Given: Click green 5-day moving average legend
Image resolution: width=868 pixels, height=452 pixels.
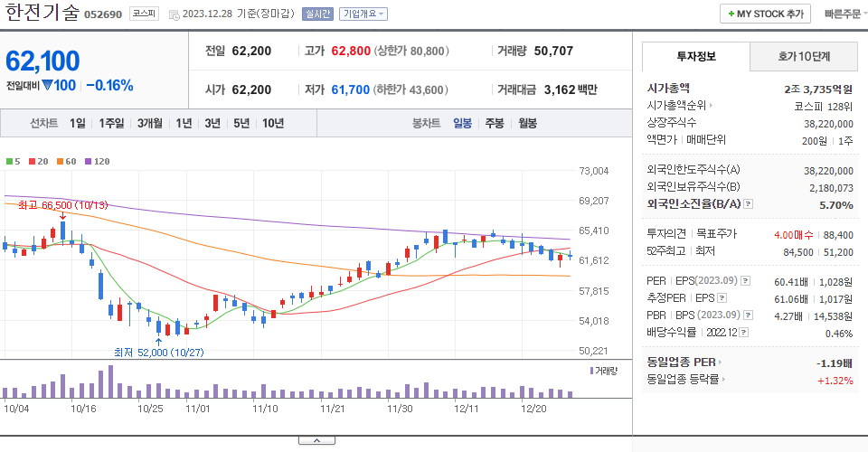Looking at the screenshot, I should tap(13, 162).
